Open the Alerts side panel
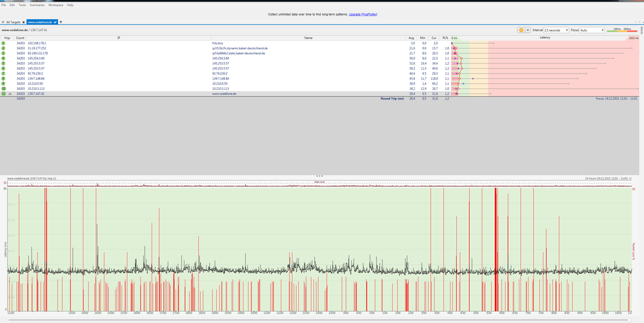 click(x=641, y=29)
